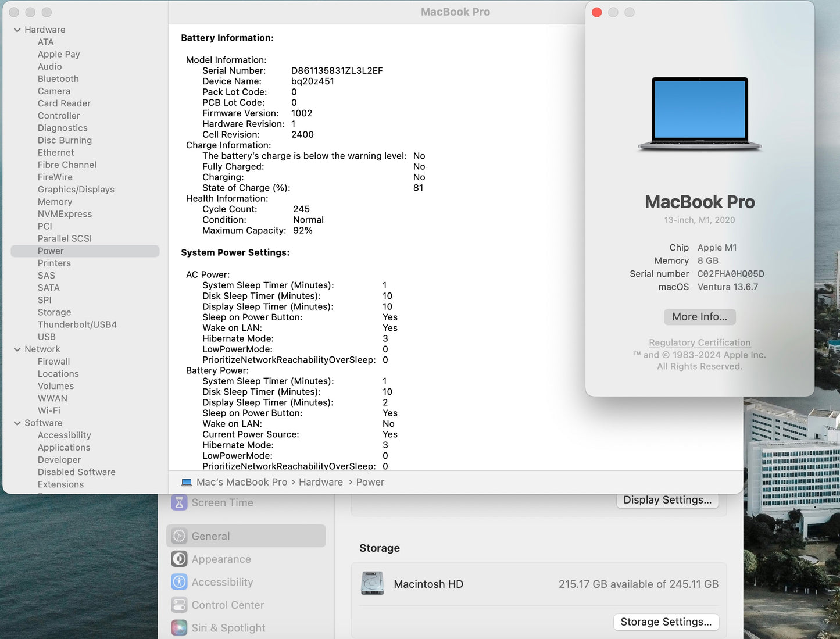
Task: Collapse the Hardware section chevron
Action: tap(17, 30)
